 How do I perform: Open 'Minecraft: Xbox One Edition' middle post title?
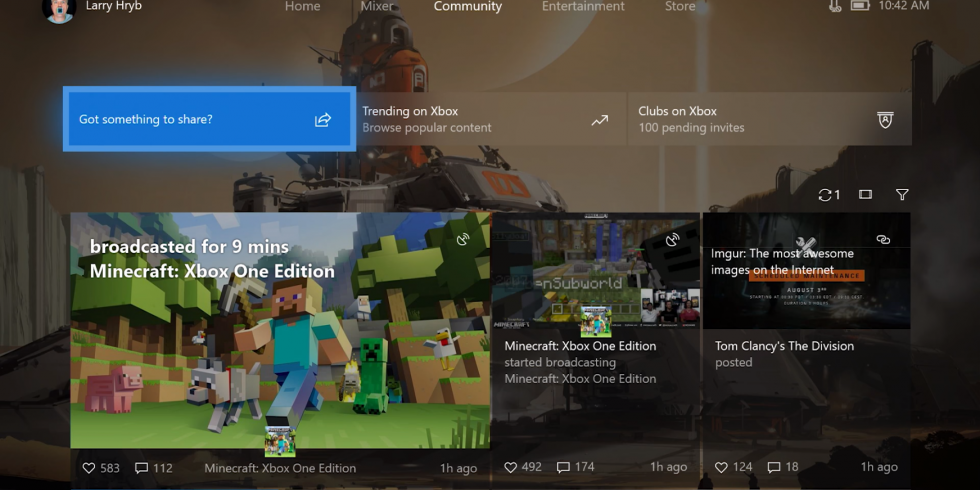click(x=580, y=346)
